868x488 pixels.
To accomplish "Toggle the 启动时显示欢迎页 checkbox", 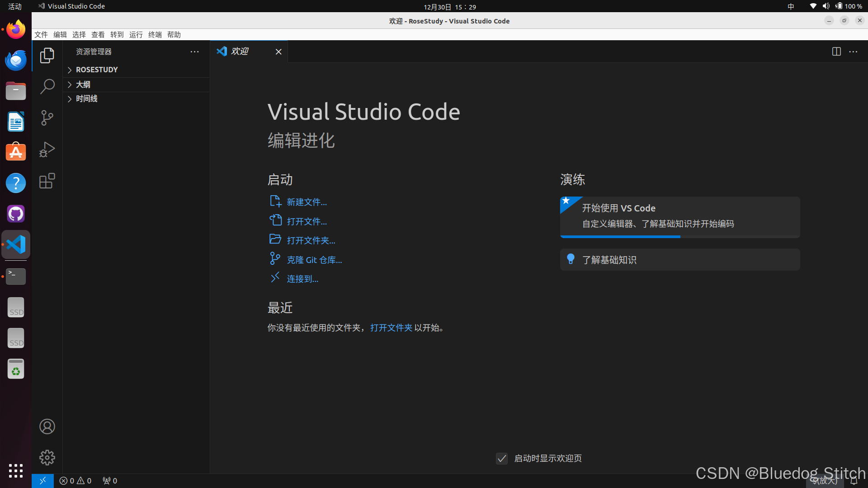I will (x=502, y=458).
